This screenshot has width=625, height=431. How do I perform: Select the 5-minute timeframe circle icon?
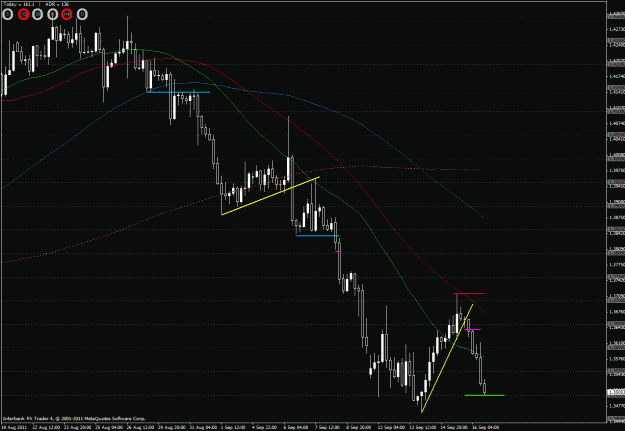click(8, 14)
